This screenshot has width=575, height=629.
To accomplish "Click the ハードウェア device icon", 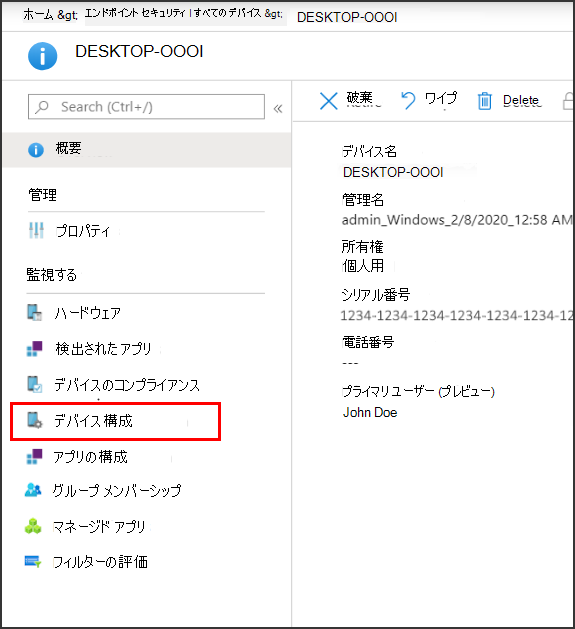I will click(x=35, y=312).
